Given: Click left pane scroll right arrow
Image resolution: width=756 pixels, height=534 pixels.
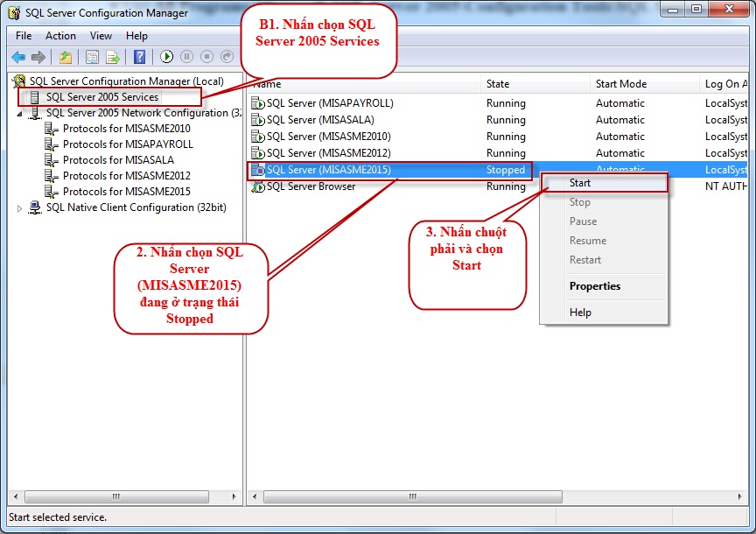Looking at the screenshot, I should [234, 496].
